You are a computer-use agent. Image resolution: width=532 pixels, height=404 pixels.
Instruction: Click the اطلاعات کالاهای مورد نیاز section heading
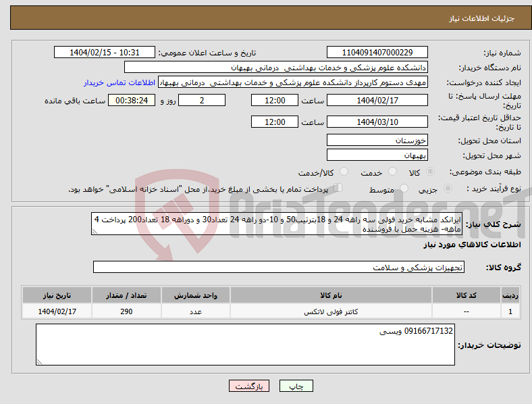point(472,245)
